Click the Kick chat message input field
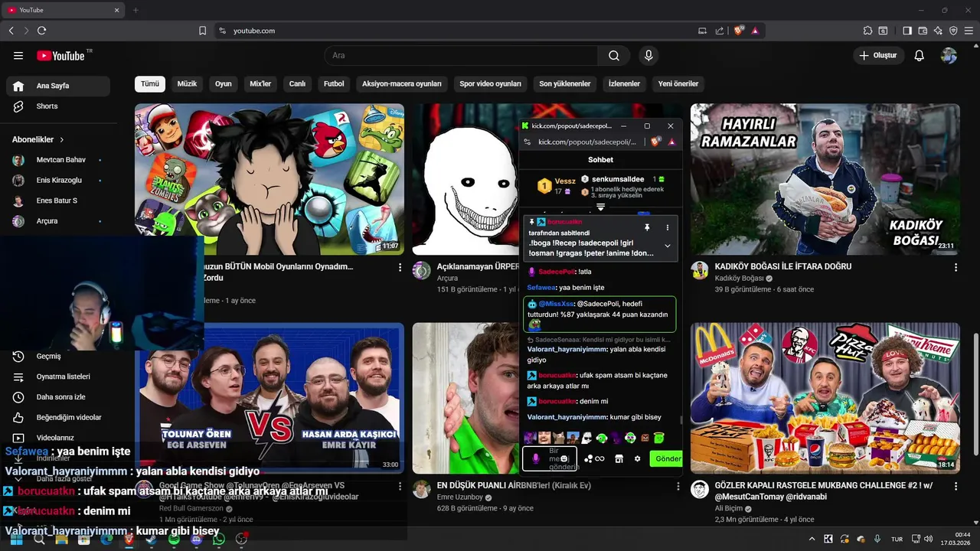 (x=549, y=459)
